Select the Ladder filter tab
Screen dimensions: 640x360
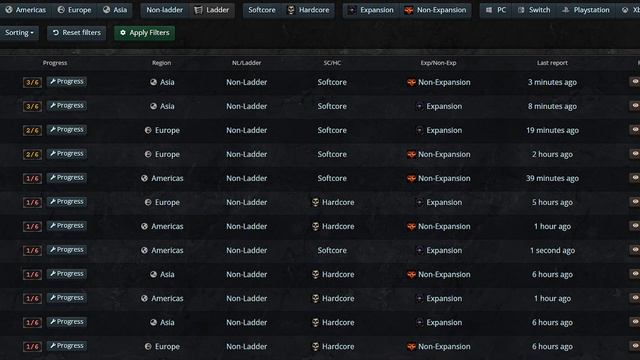click(211, 10)
